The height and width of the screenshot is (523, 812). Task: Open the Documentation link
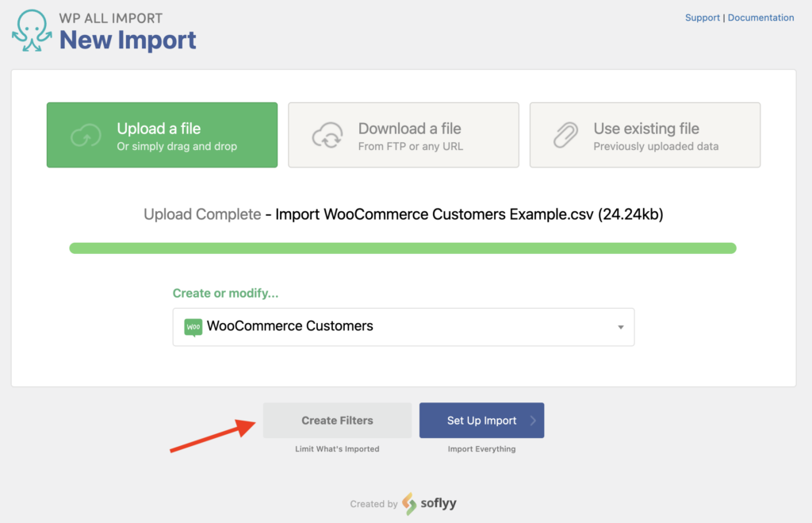pos(760,17)
